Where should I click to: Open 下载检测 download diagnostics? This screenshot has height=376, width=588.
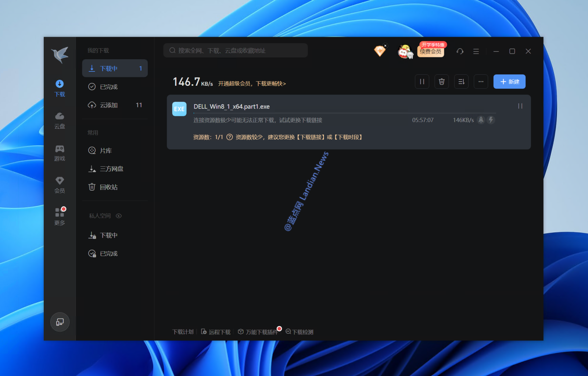pyautogui.click(x=300, y=332)
